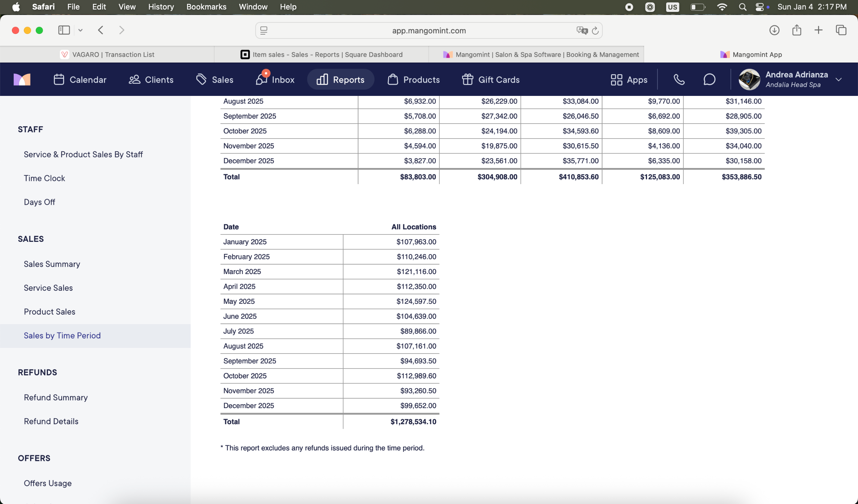This screenshot has width=858, height=504.
Task: Toggle Safari sidebar panel icon
Action: point(64,30)
